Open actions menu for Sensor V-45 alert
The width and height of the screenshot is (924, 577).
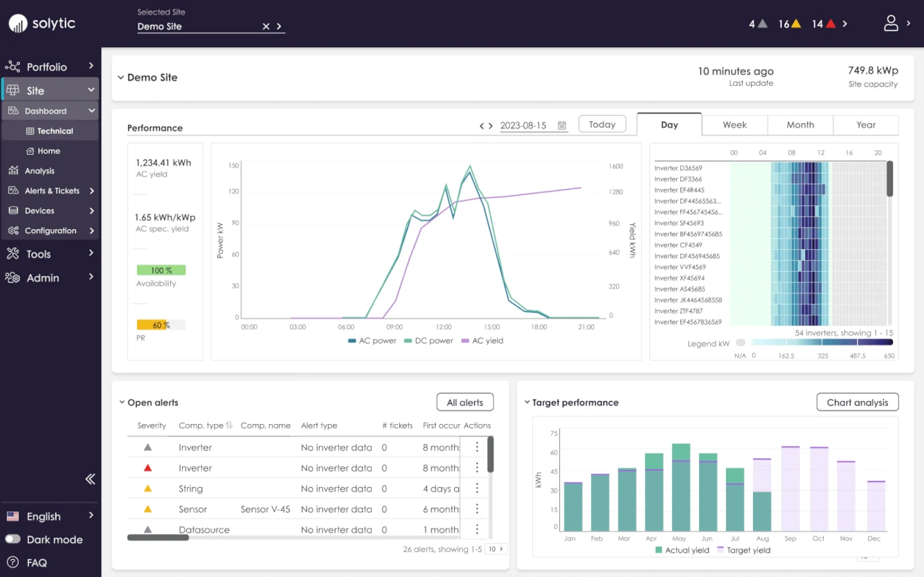click(x=477, y=509)
